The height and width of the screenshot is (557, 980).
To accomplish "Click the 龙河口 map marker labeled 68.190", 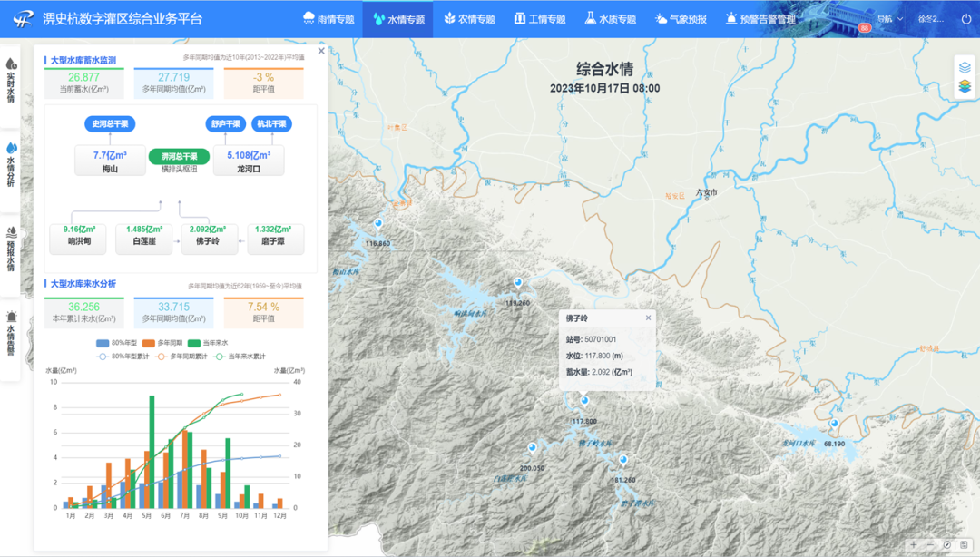I will [x=835, y=425].
